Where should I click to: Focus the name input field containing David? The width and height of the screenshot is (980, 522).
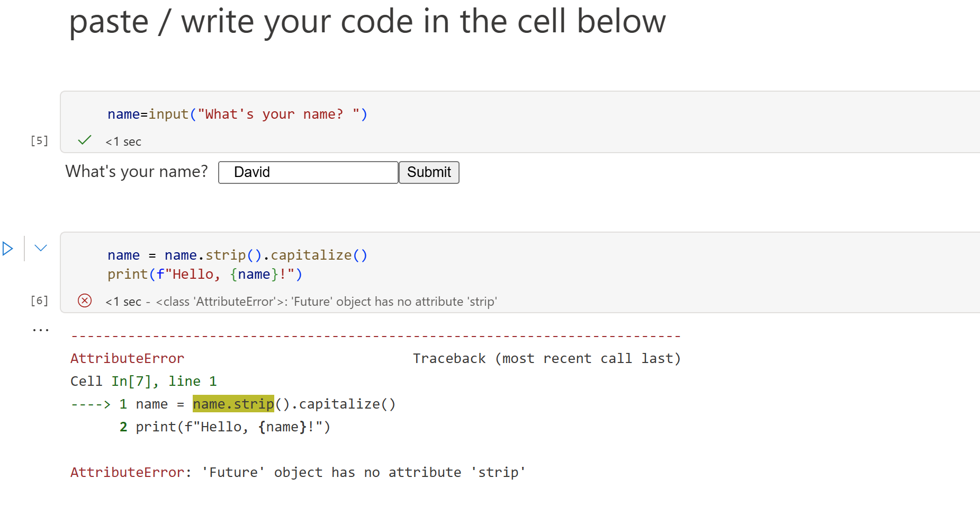tap(308, 172)
